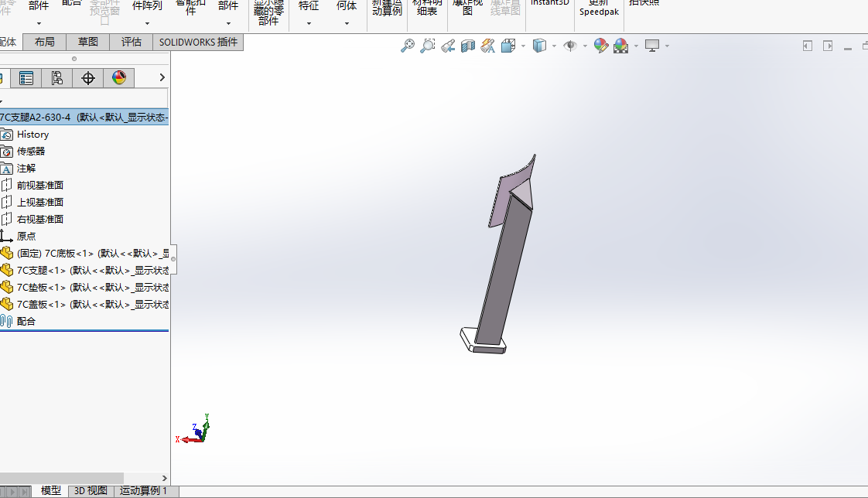
Task: Open the Dynamic Annotation Views icon
Action: 487,46
